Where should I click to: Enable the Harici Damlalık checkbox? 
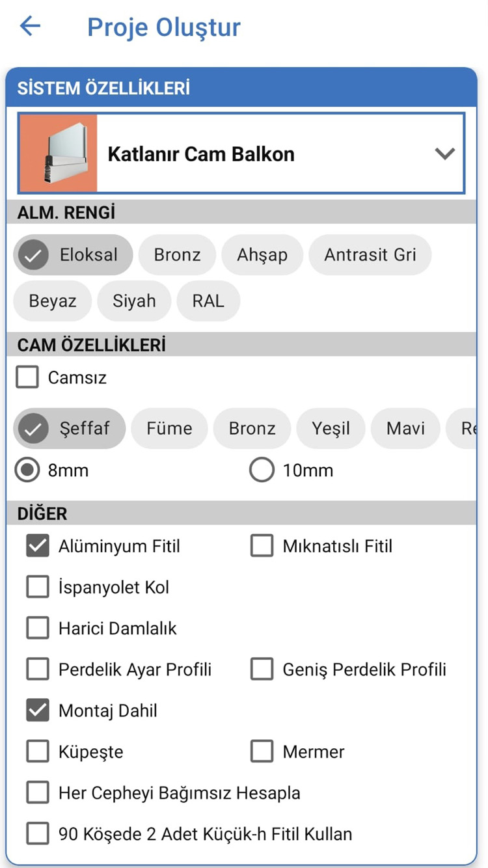click(x=37, y=628)
